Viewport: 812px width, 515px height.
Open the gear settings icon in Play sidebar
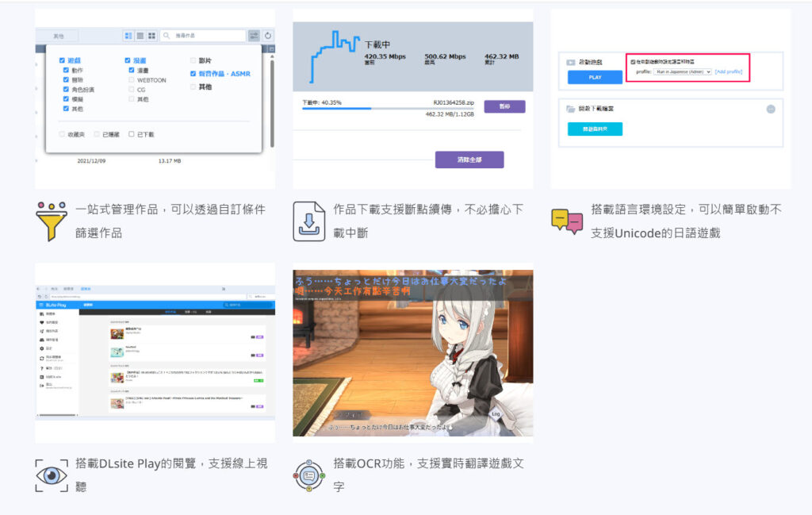[x=40, y=348]
